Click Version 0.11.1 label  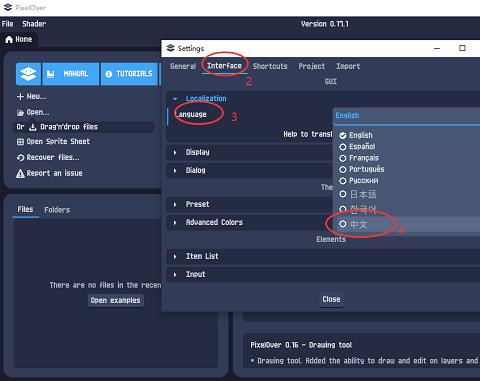[325, 24]
